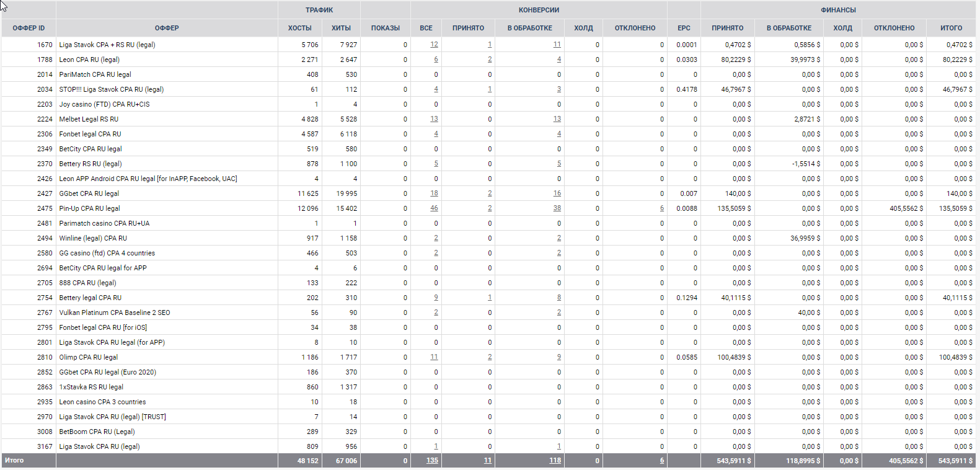
Task: Open all conversions link 4 for Fonbet legal CPA RU
Action: click(x=436, y=134)
